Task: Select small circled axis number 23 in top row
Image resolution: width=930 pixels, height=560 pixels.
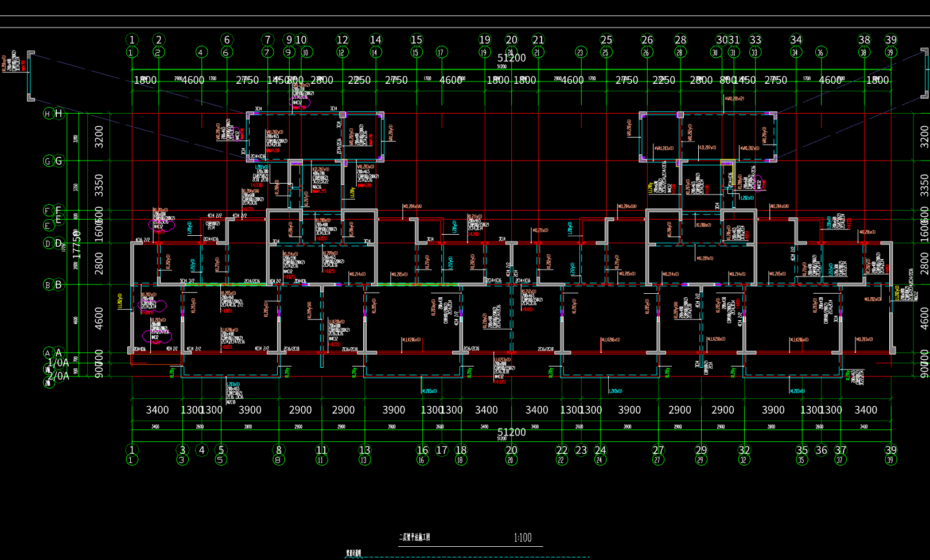Action: click(x=581, y=52)
